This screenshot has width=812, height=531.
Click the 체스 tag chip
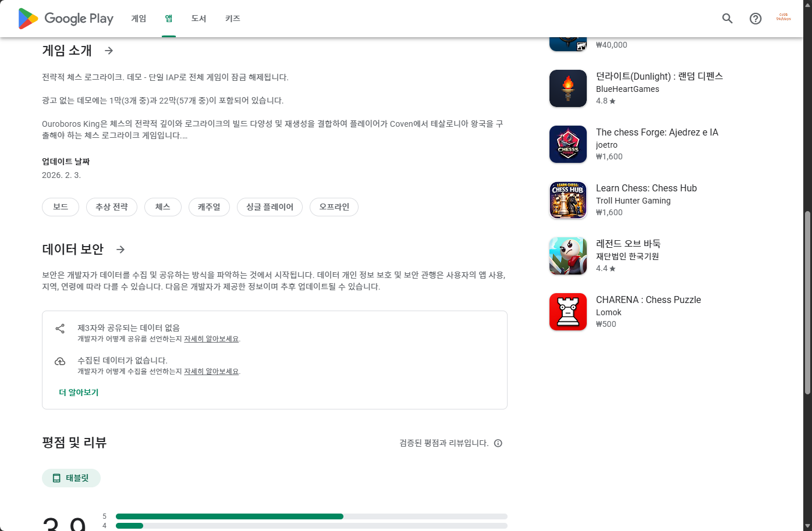[163, 207]
